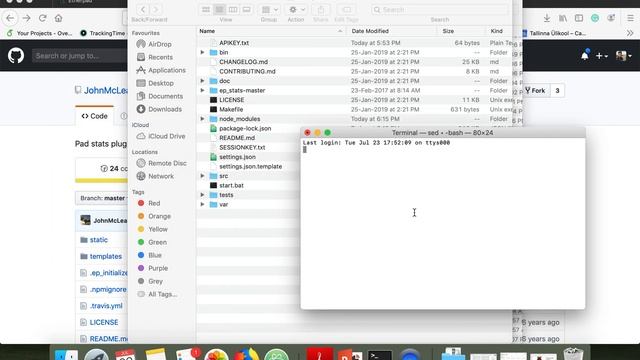Show All Tags in sidebar
640x360 pixels.
(157, 294)
